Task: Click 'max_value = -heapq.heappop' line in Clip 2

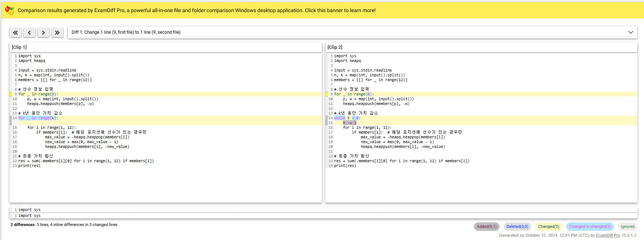Action: pos(403,137)
